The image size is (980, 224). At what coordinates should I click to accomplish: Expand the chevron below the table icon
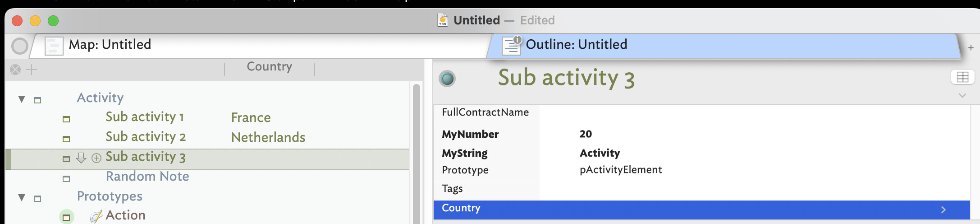pyautogui.click(x=962, y=95)
